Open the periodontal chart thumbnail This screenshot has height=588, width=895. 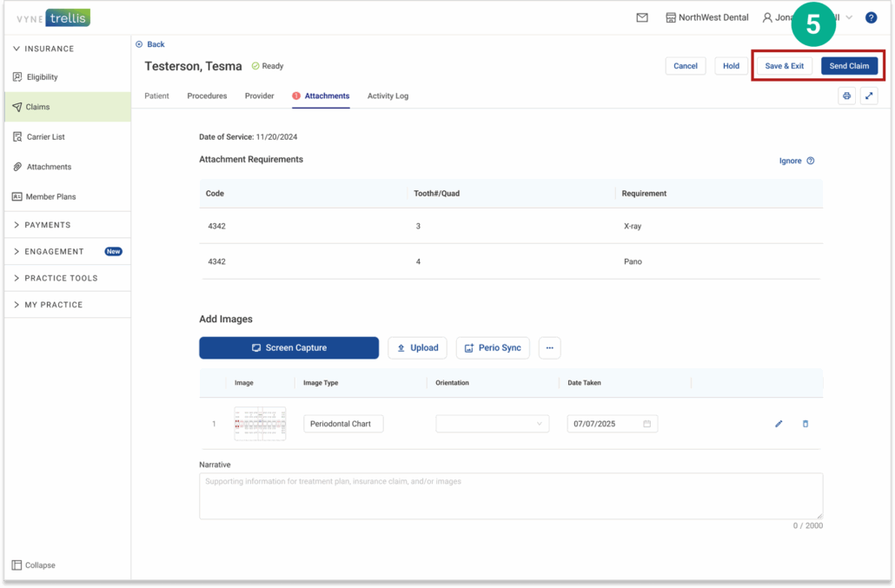260,424
